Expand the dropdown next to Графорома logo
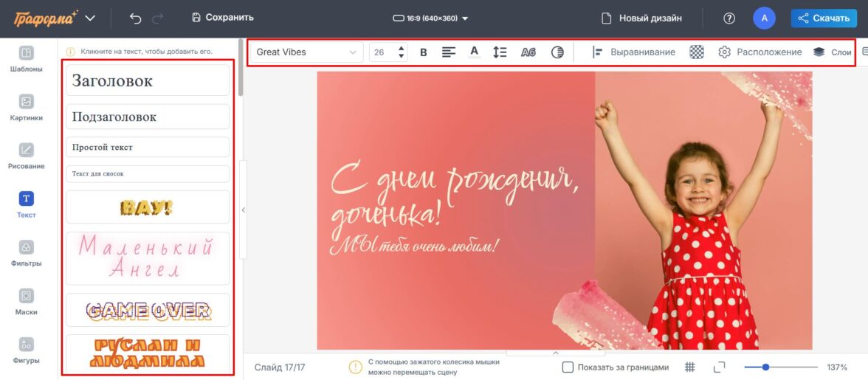Screen dimensions: 868x380 coord(90,18)
